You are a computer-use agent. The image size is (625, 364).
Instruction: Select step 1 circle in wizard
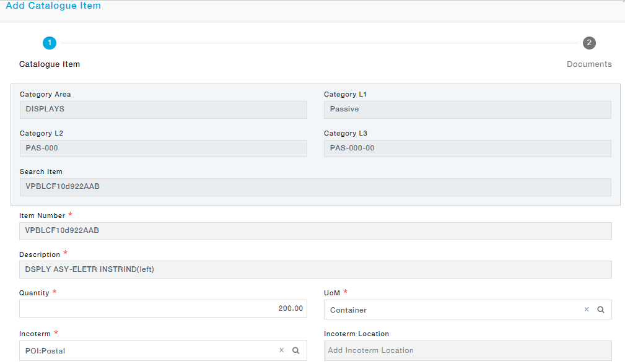[x=50, y=43]
